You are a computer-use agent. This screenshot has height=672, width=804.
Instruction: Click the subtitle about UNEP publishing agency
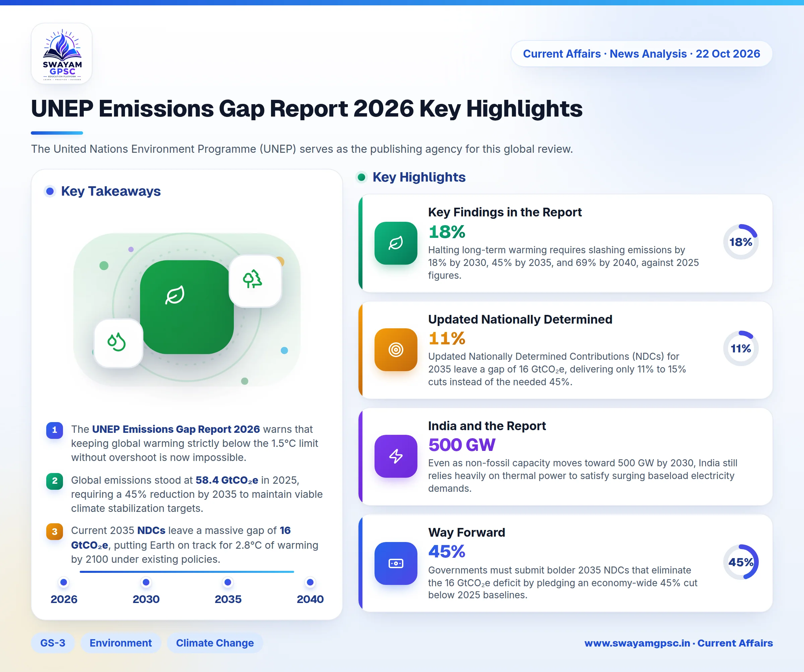[x=302, y=149]
